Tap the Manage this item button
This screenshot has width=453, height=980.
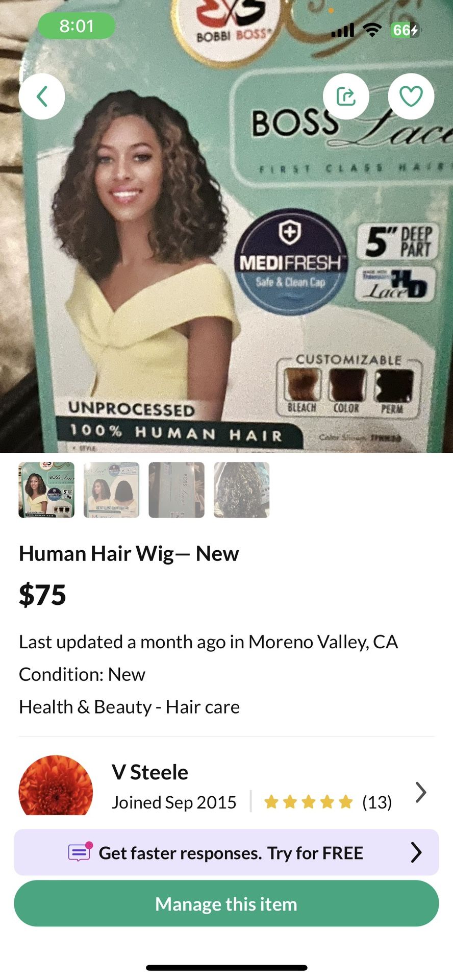pos(226,904)
